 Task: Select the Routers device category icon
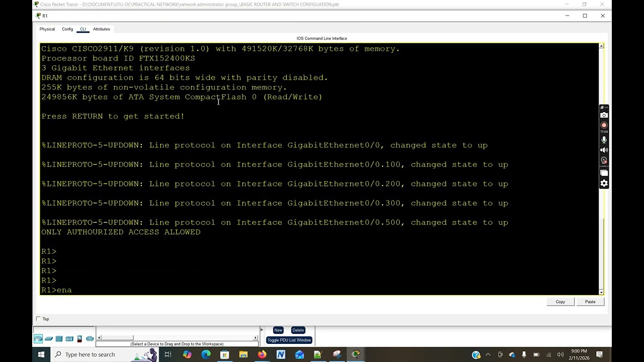(x=38, y=339)
